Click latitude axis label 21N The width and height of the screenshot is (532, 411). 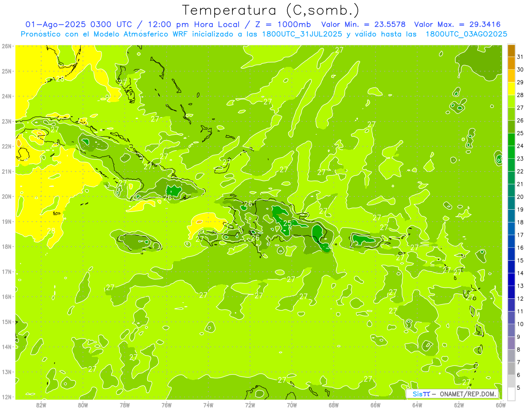click(6, 171)
